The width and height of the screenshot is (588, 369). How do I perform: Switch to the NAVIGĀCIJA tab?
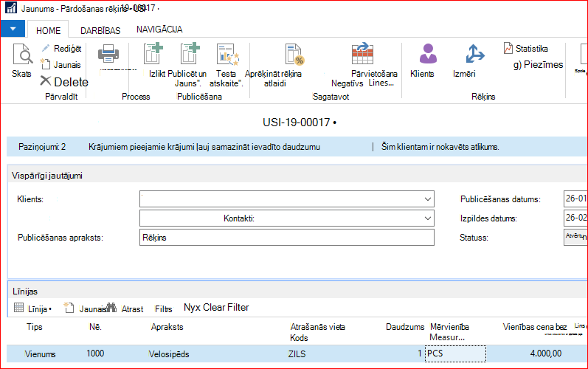tap(159, 30)
